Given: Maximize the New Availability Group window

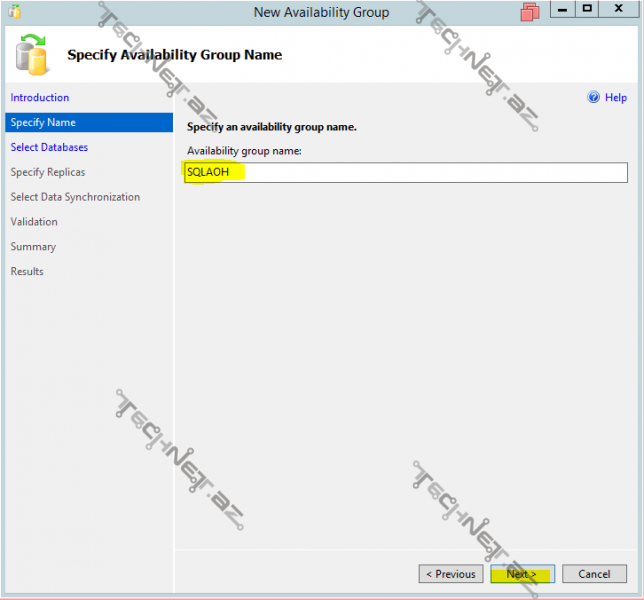Looking at the screenshot, I should 588,10.
